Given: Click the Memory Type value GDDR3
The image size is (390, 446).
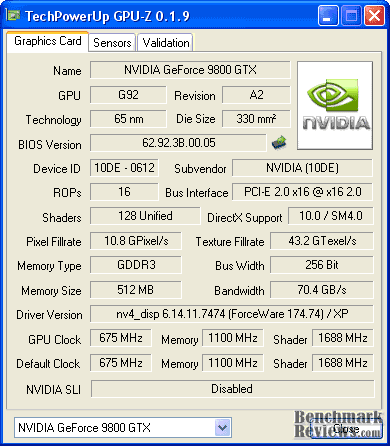Looking at the screenshot, I should click(136, 265).
